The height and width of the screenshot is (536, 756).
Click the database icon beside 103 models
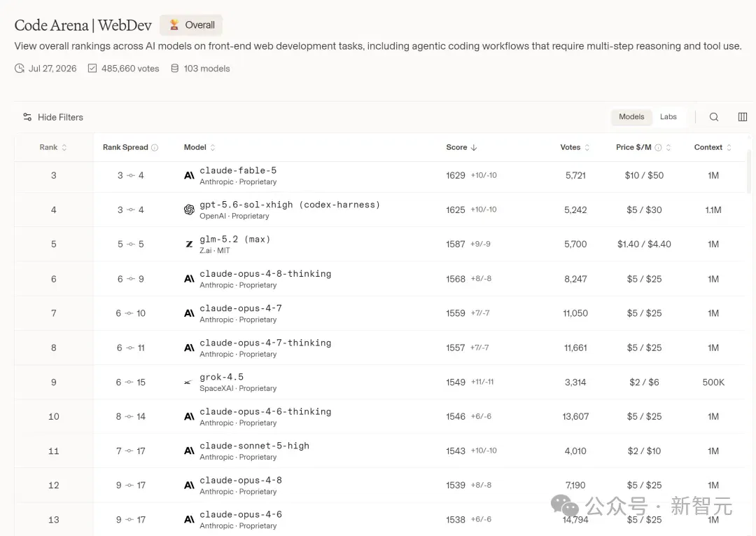(175, 69)
